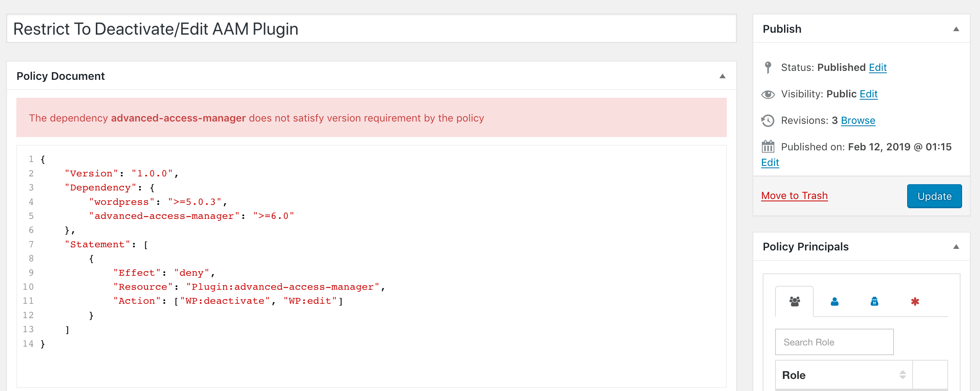The width and height of the screenshot is (980, 391).
Task: Select the Visitor principal tab icon
Action: pyautogui.click(x=874, y=301)
